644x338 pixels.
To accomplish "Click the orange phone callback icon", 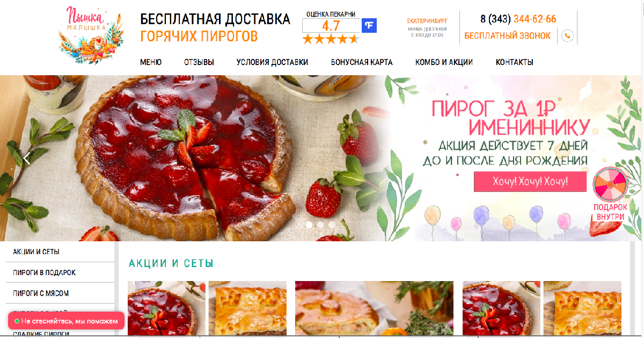I will (567, 36).
